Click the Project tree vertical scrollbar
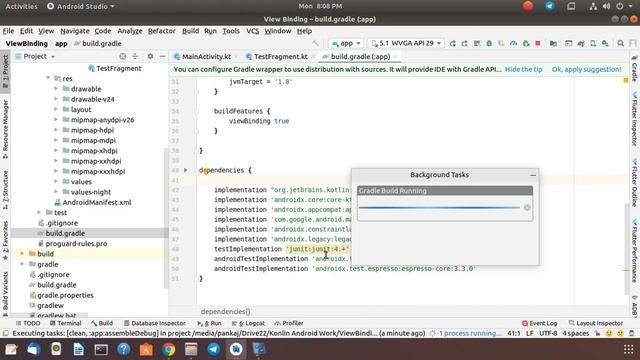The width and height of the screenshot is (640, 360). pos(166,218)
